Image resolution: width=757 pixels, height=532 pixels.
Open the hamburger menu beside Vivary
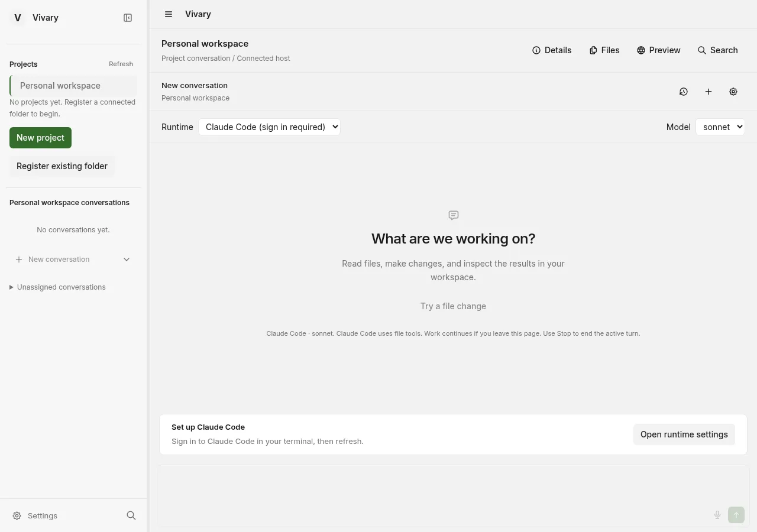tap(169, 14)
